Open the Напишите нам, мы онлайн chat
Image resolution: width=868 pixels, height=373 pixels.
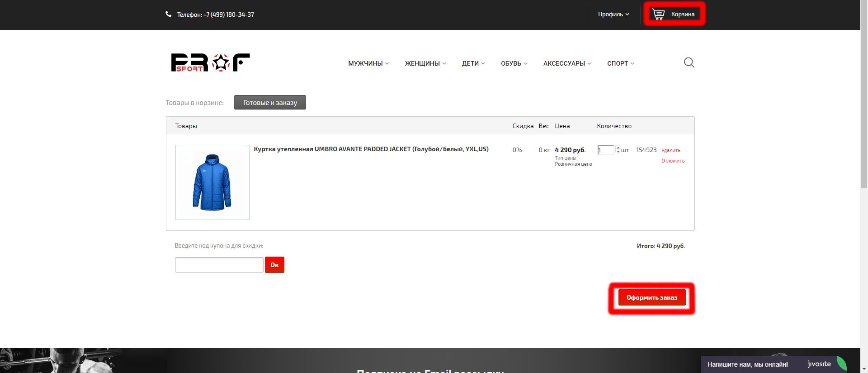click(x=747, y=364)
